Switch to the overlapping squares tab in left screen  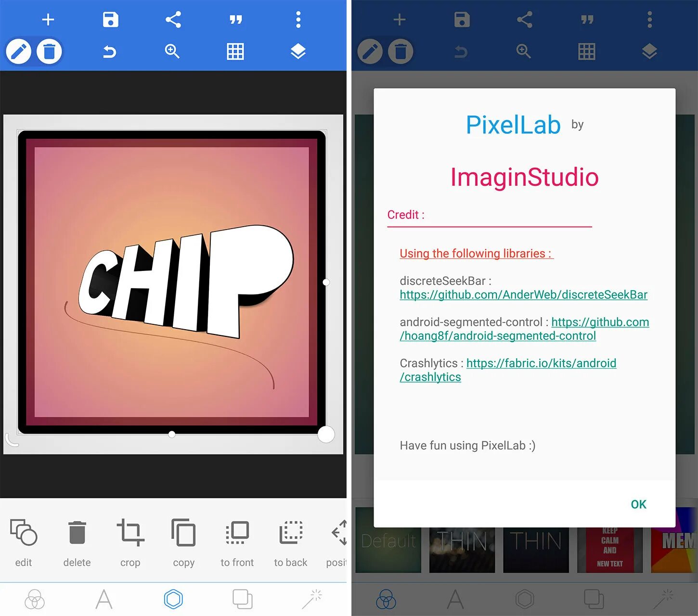[243, 600]
